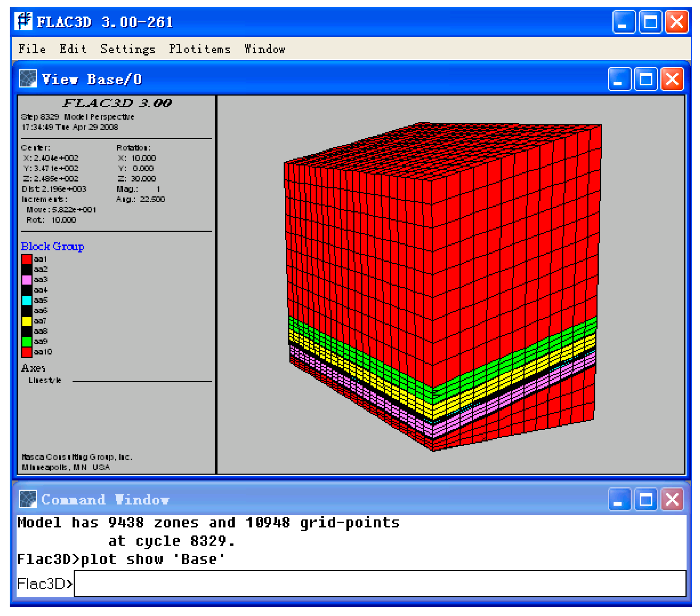The width and height of the screenshot is (700, 616).
Task: Expand the Plotitems menu
Action: click(x=200, y=49)
